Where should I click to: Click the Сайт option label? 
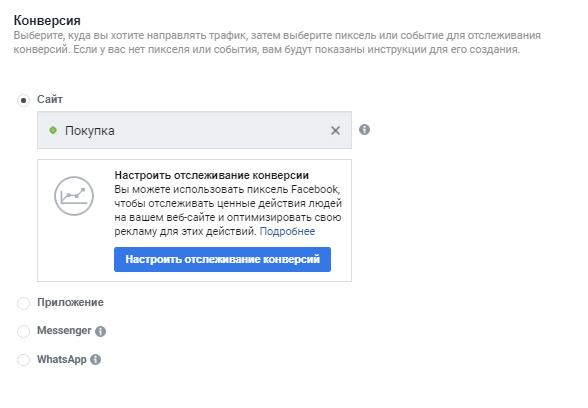coord(50,99)
